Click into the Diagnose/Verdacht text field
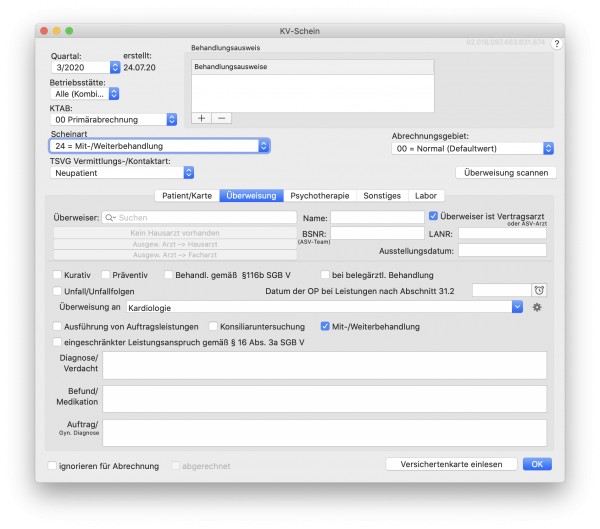Screen dimensions: 600x529 point(324,366)
